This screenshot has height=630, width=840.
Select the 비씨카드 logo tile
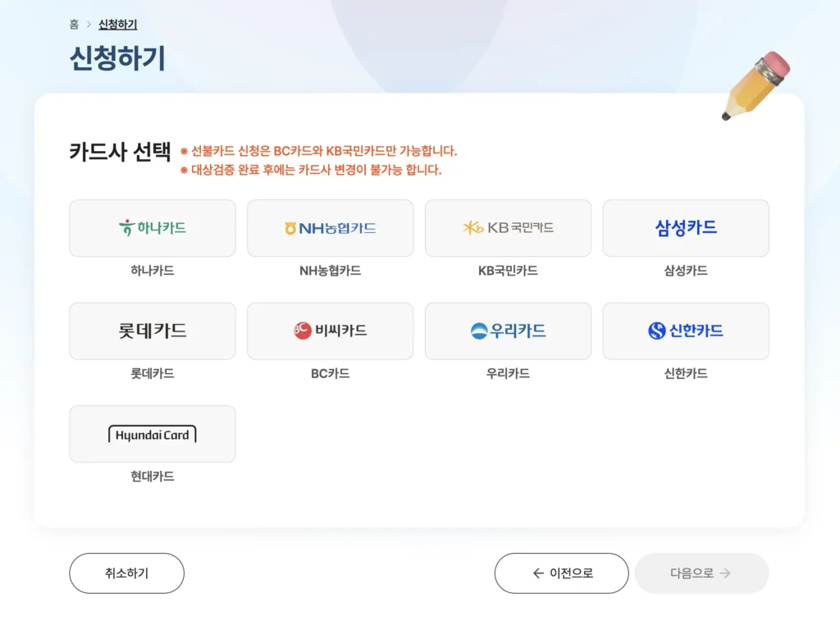click(330, 331)
